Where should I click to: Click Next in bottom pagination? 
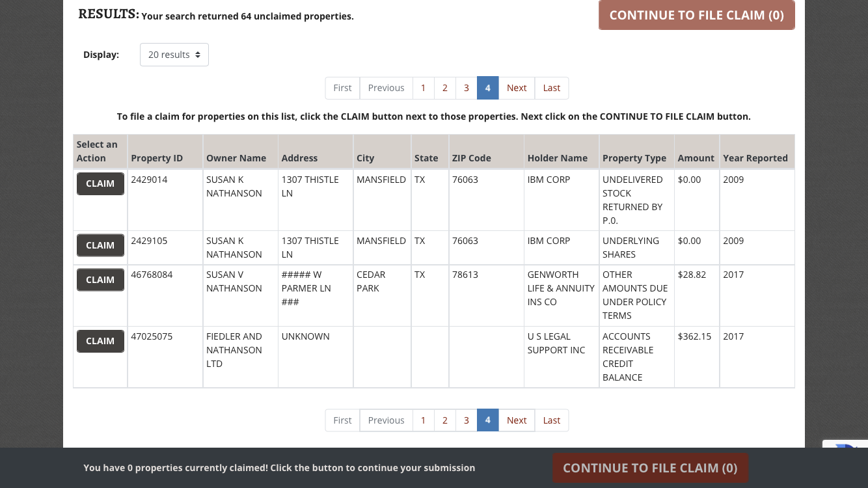pos(517,420)
